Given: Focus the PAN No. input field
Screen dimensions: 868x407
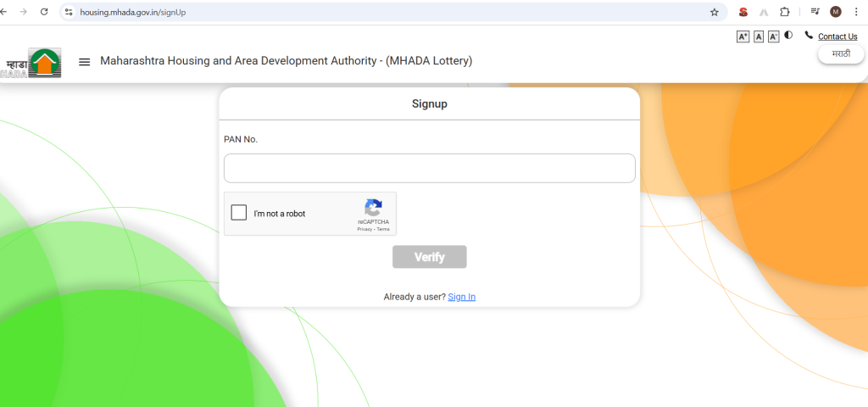Looking at the screenshot, I should point(430,169).
